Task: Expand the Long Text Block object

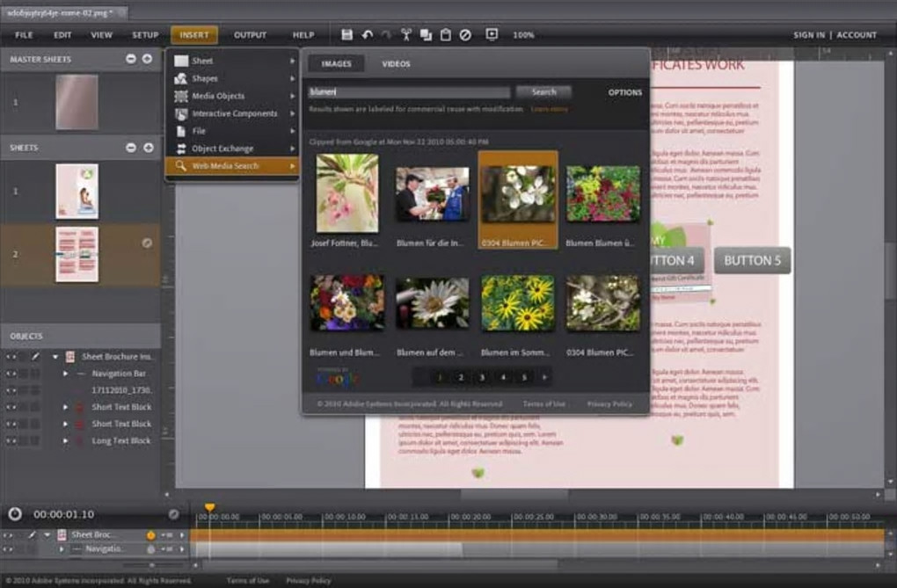Action: (65, 441)
